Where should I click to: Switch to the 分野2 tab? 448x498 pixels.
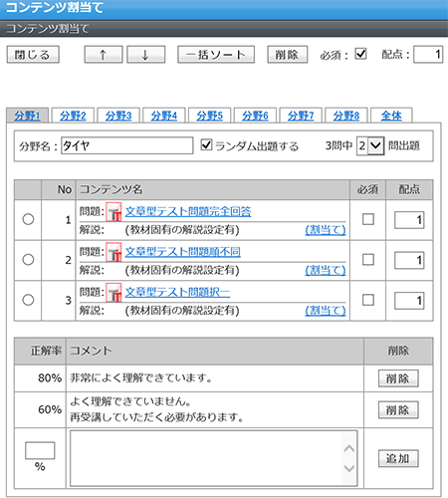(x=73, y=116)
